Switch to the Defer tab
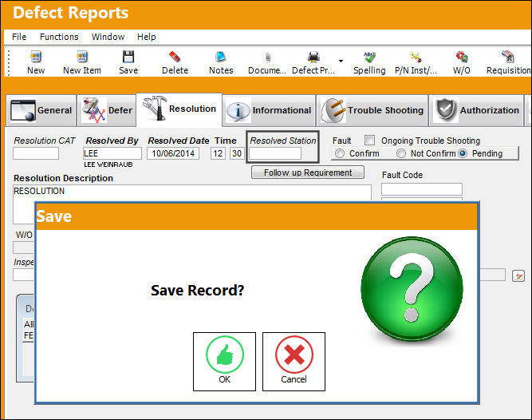The height and width of the screenshot is (420, 532). (x=107, y=110)
